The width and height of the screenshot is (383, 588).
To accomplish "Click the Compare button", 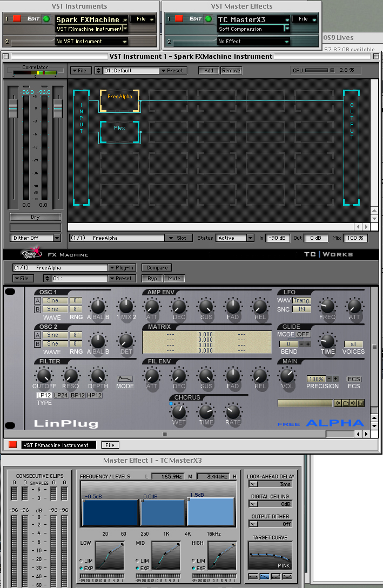I will click(x=157, y=267).
